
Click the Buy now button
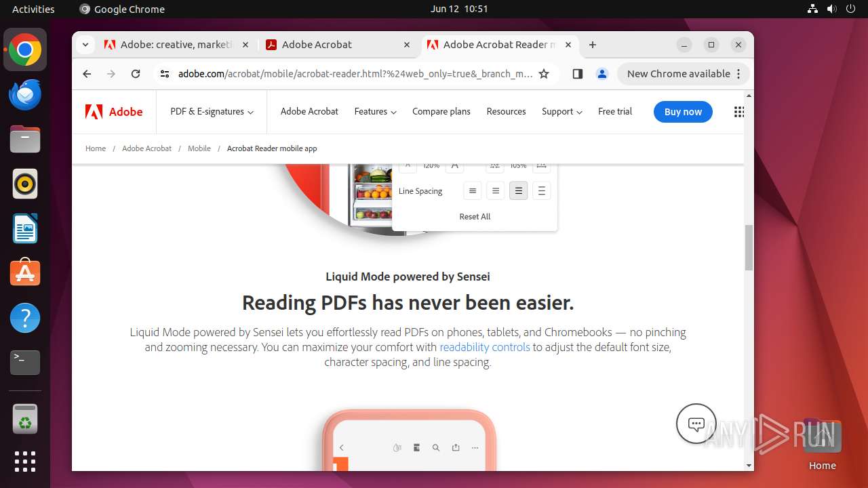pyautogui.click(x=683, y=112)
